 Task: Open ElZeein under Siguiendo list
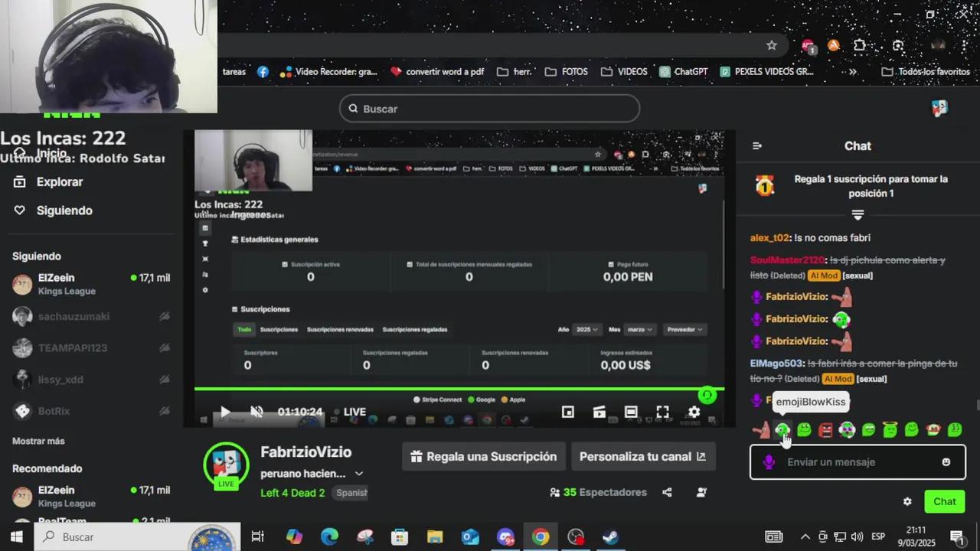[91, 284]
